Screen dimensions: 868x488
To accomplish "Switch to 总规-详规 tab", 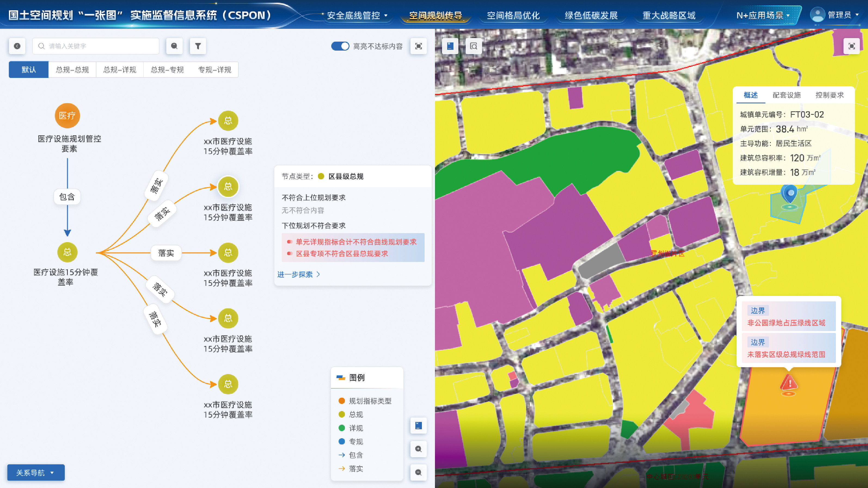I will coord(119,70).
